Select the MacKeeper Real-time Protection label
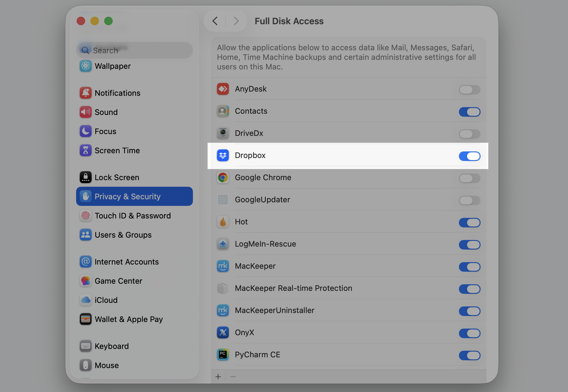The image size is (568, 392). 294,288
